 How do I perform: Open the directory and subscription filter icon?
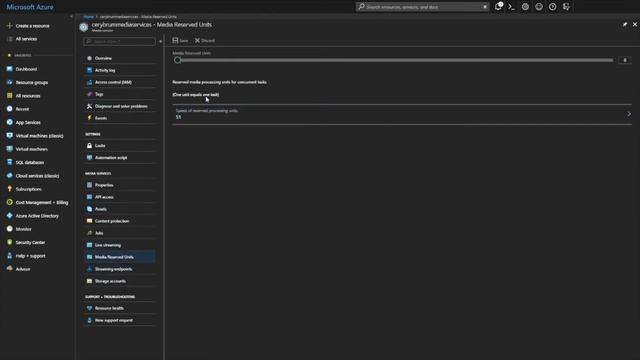pyautogui.click(x=566, y=7)
